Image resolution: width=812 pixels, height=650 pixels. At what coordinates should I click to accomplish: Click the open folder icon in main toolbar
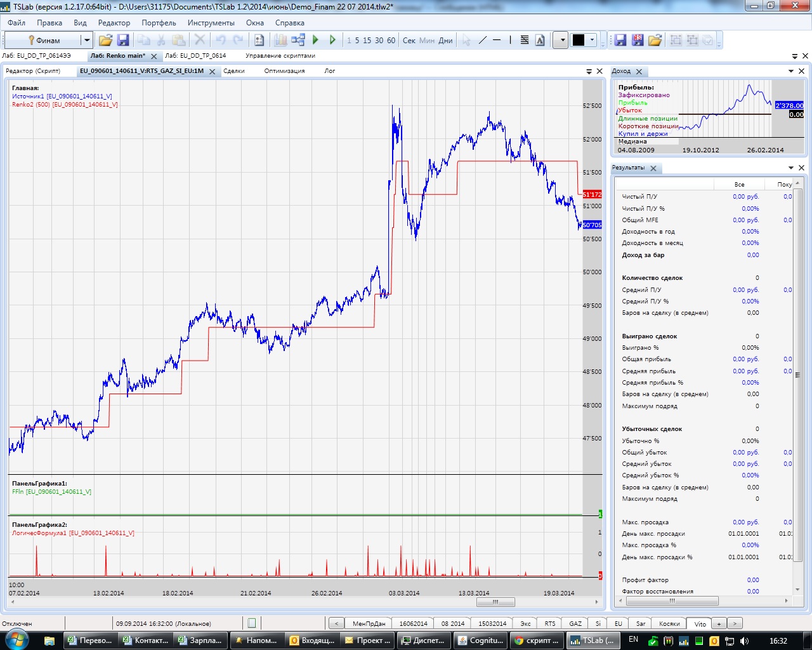click(105, 40)
